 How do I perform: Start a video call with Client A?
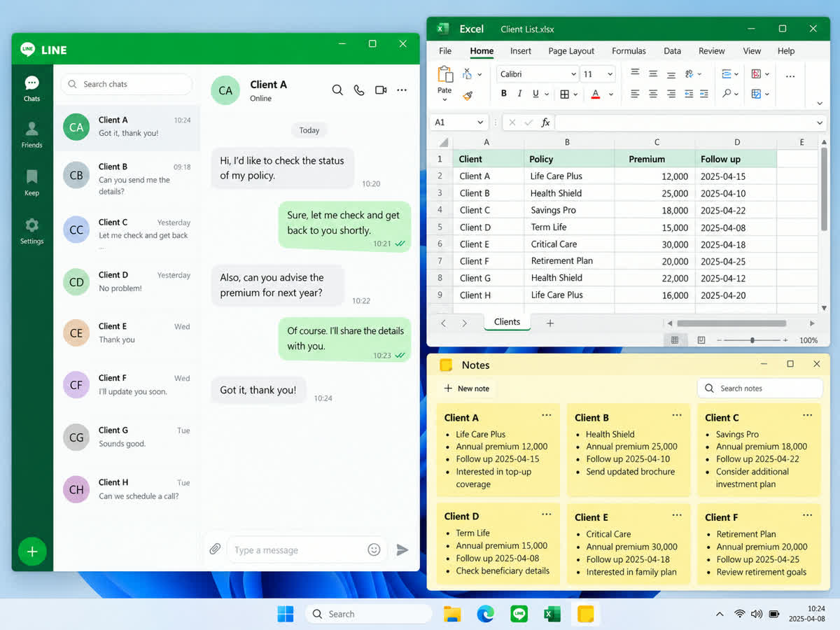[x=381, y=90]
